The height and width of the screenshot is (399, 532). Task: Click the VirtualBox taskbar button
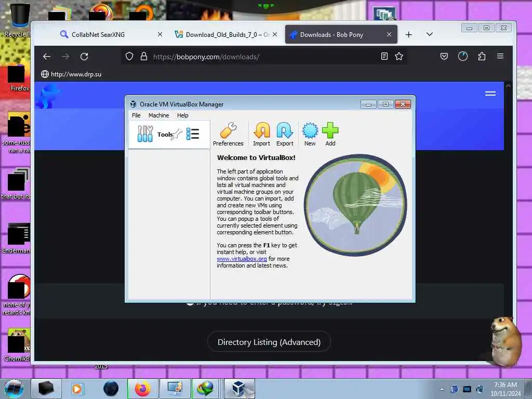[240, 389]
